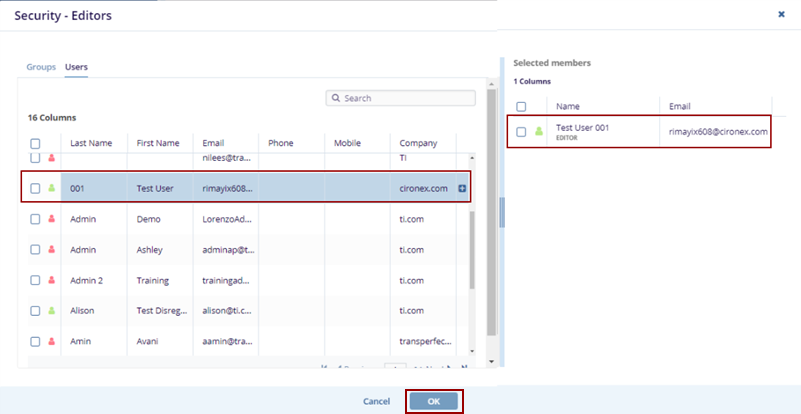Click the red user icon beside Admin Demo
The image size is (801, 414).
click(52, 219)
